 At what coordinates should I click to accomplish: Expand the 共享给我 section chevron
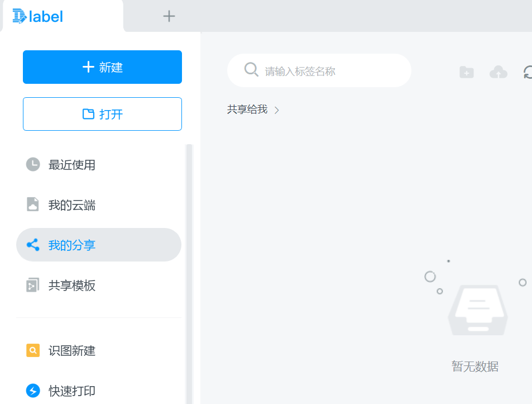click(x=277, y=110)
